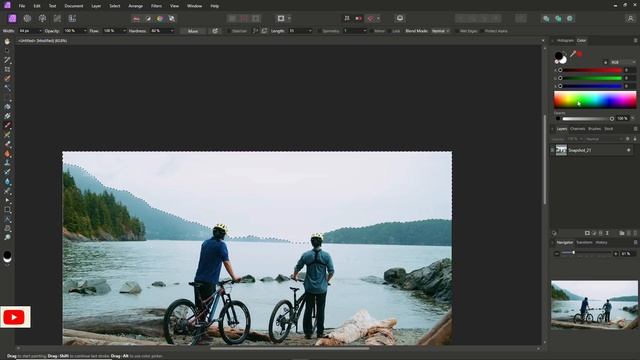Toggle visibility of the Snapshot_21 layer
The height and width of the screenshot is (360, 640).
629,150
